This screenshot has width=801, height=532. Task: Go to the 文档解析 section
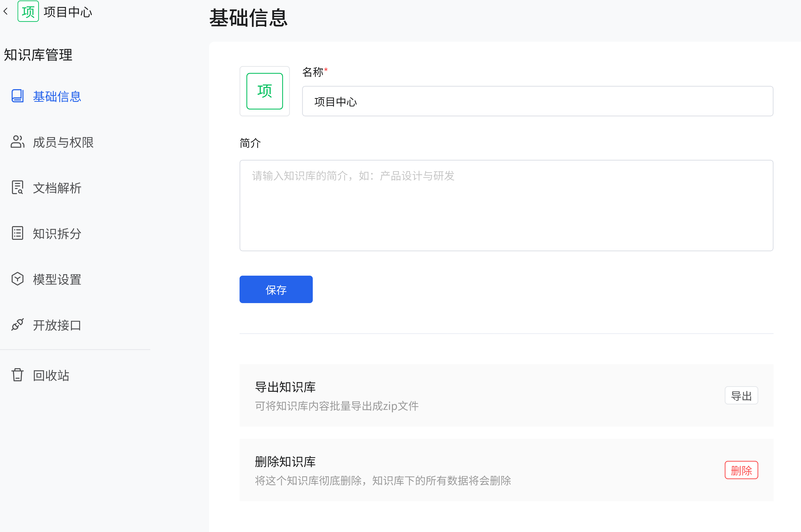[57, 188]
